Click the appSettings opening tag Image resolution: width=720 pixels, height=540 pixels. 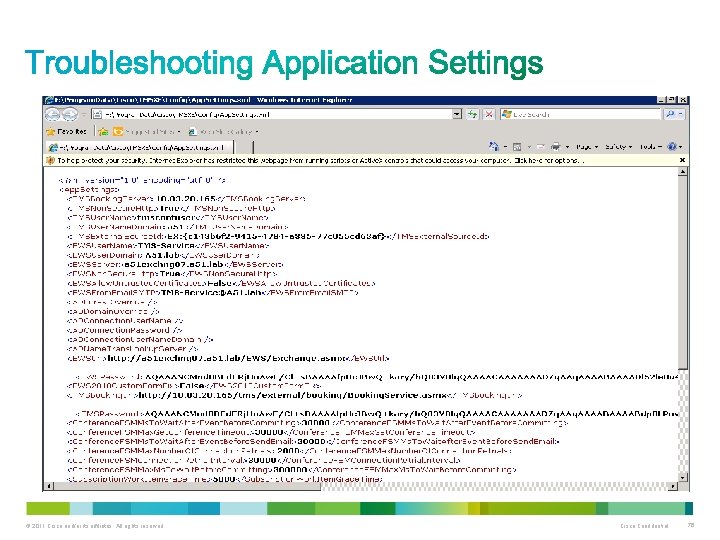(x=89, y=189)
